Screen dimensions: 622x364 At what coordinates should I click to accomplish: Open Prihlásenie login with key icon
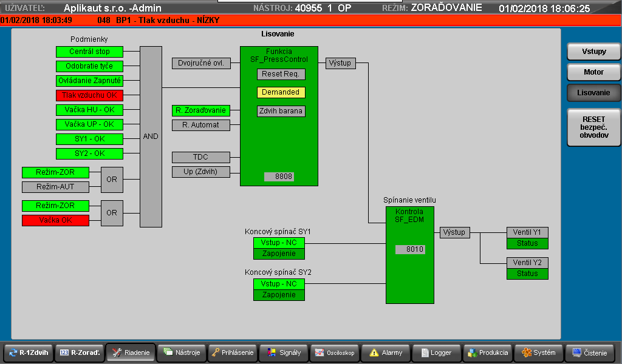(233, 352)
